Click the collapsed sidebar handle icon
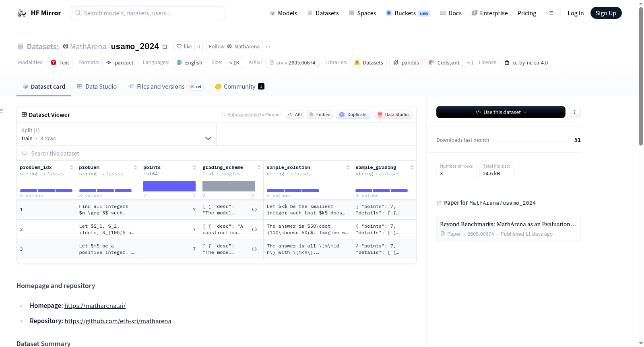 [2, 111]
